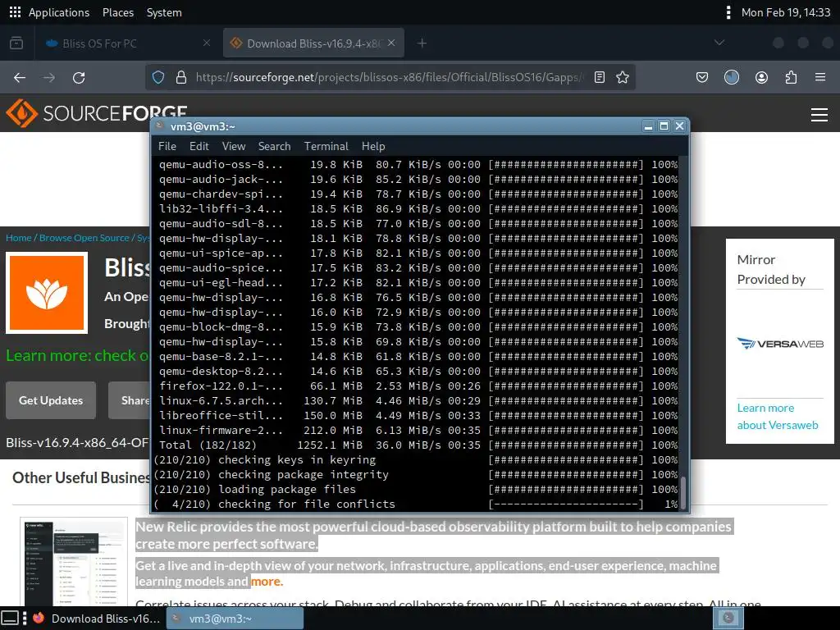Click the circular extension icon in Firefox toolbar
840x630 pixels.
(x=731, y=78)
